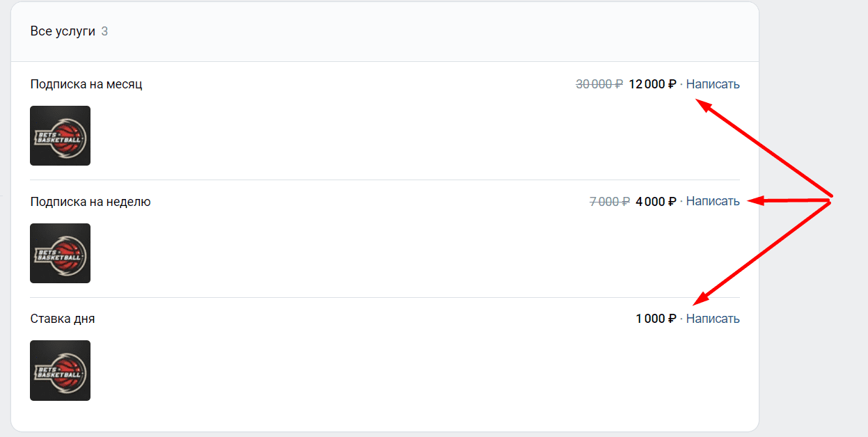868x437 pixels.
Task: Click the 4 000 ₽ weekly price
Action: coord(656,202)
